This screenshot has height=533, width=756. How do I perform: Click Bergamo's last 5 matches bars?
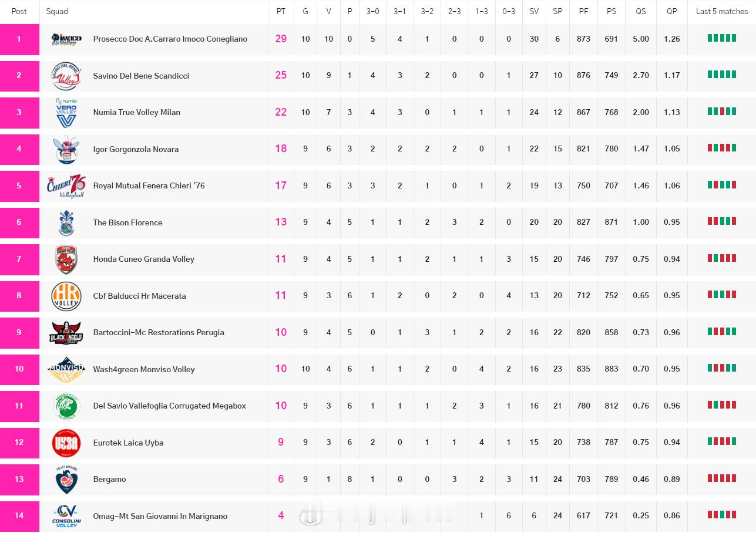click(x=722, y=478)
